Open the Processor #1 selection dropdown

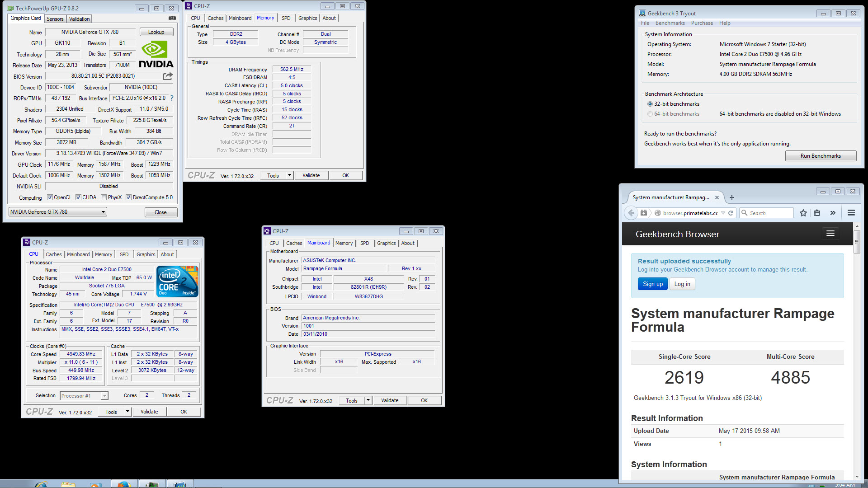point(84,396)
